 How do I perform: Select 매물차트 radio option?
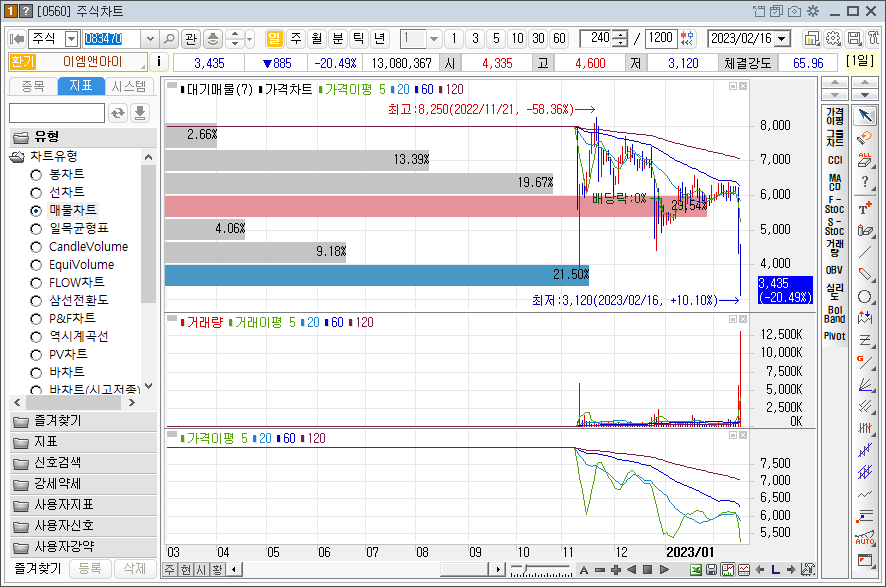click(x=36, y=211)
